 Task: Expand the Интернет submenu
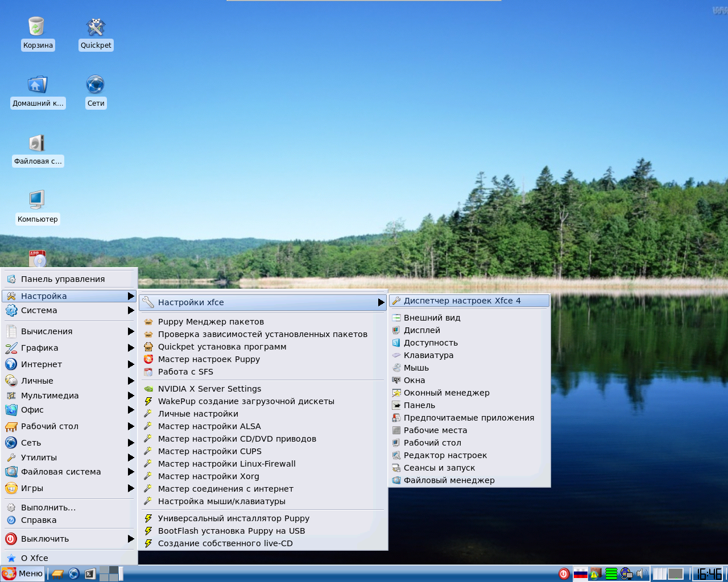(x=68, y=364)
